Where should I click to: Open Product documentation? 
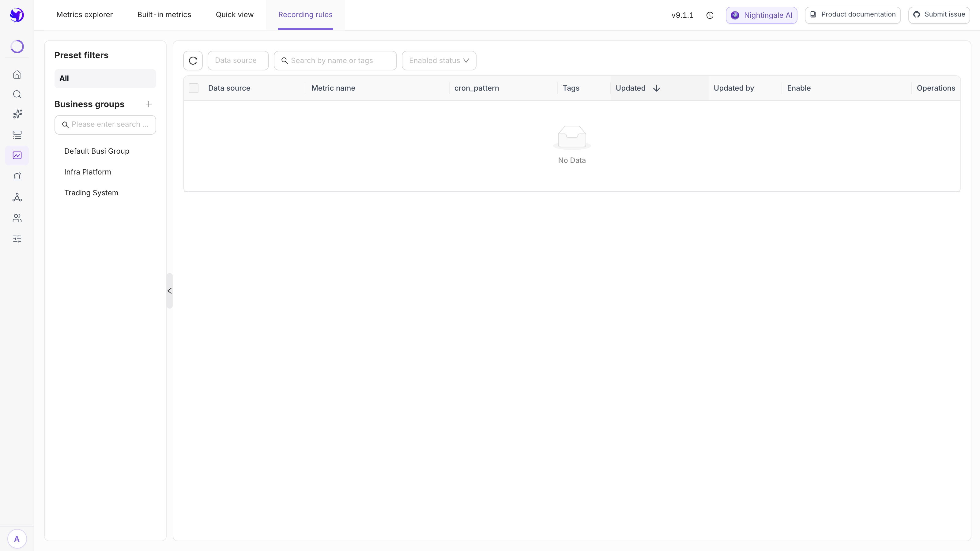point(853,15)
